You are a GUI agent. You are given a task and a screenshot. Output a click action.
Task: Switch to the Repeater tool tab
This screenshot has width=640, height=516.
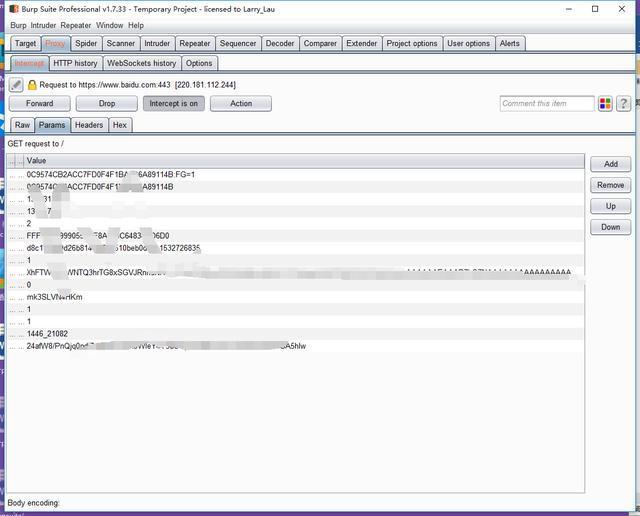click(195, 43)
